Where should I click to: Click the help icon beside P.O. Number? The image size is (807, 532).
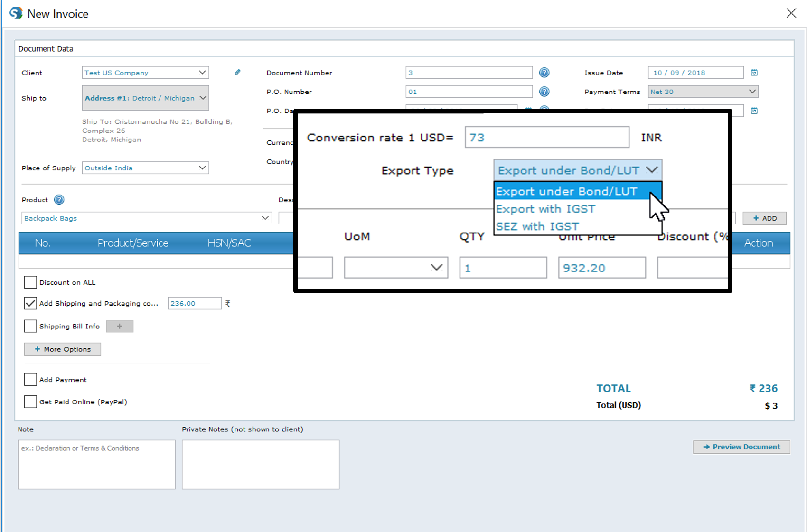(x=544, y=92)
